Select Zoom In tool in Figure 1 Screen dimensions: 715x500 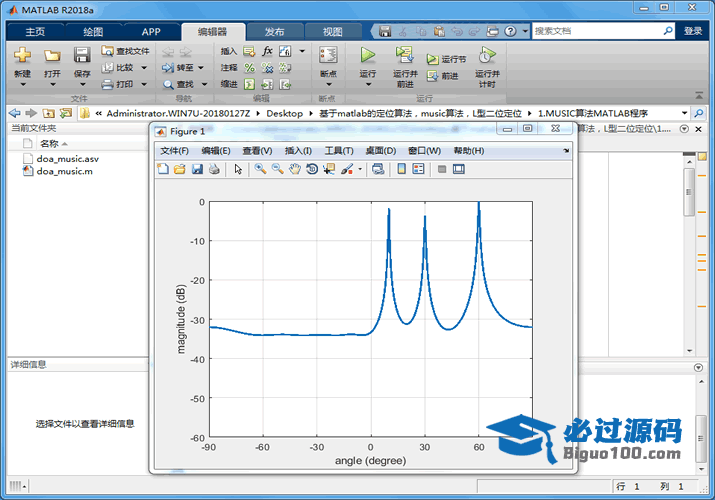260,169
